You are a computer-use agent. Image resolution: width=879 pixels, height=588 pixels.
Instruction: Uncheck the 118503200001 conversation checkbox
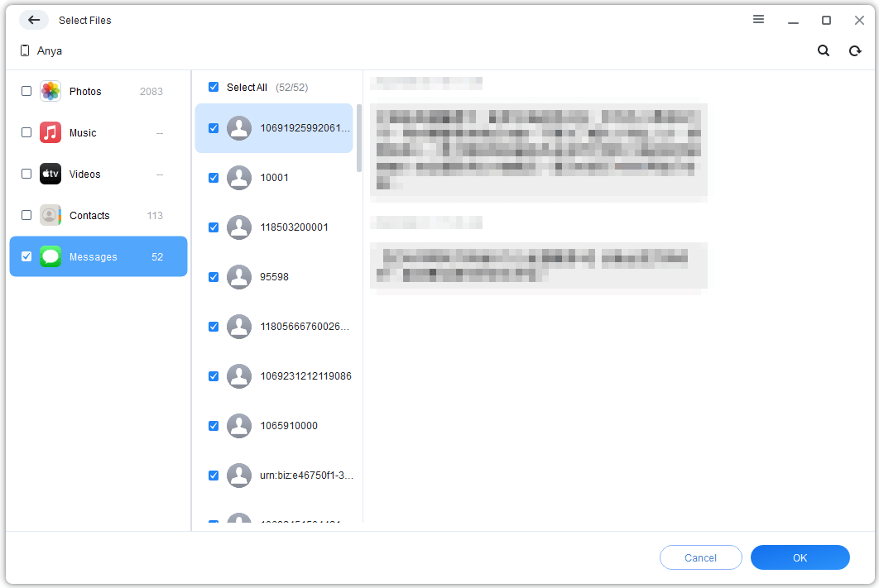point(214,227)
